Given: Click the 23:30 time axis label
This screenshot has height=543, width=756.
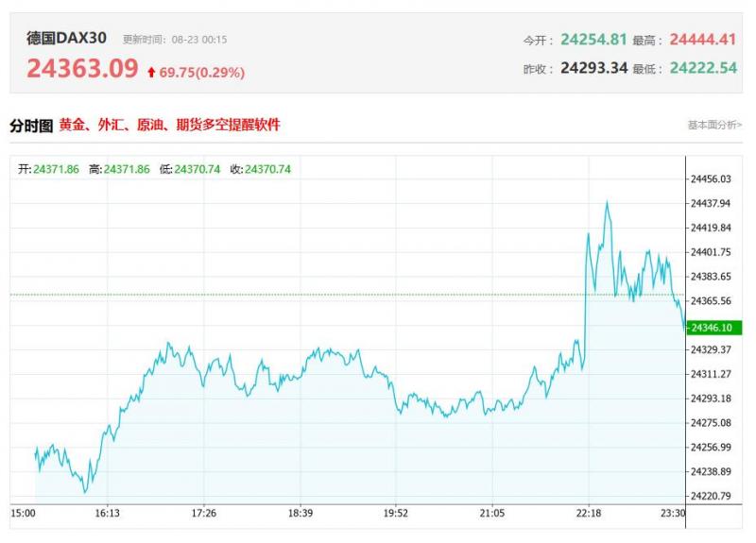Looking at the screenshot, I should click(x=673, y=513).
